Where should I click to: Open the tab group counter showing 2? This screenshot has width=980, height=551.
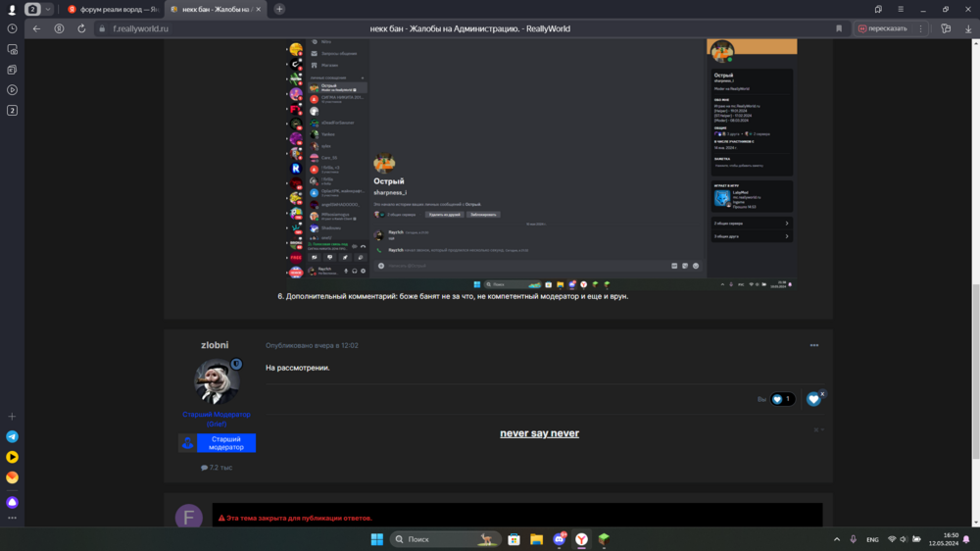pyautogui.click(x=32, y=10)
